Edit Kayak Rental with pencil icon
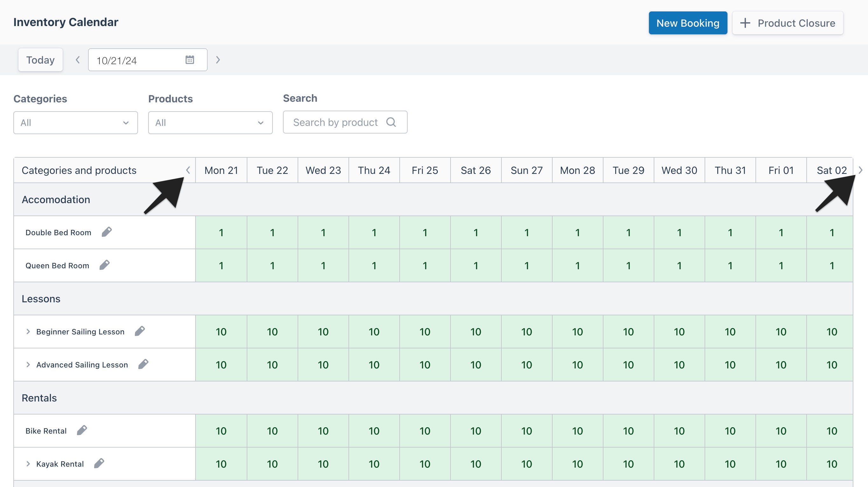The width and height of the screenshot is (868, 487). 99,463
